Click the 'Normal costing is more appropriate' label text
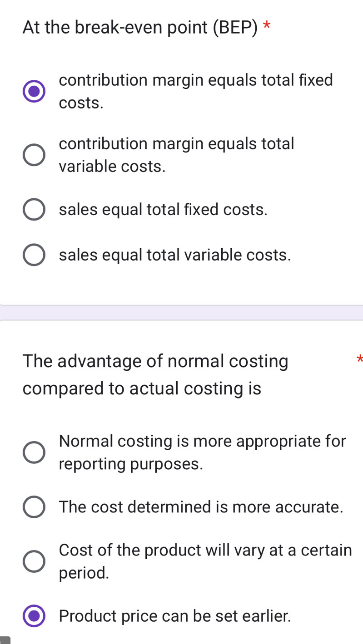The height and width of the screenshot is (644, 363). (202, 452)
